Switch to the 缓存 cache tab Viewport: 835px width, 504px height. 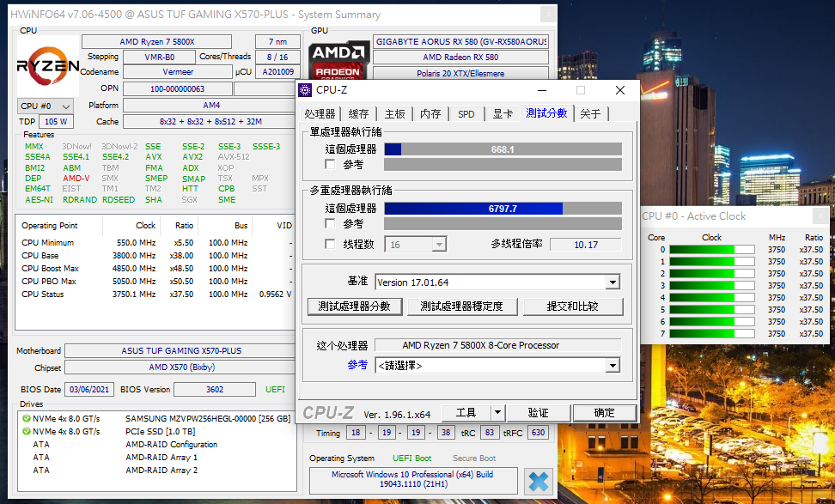[358, 114]
